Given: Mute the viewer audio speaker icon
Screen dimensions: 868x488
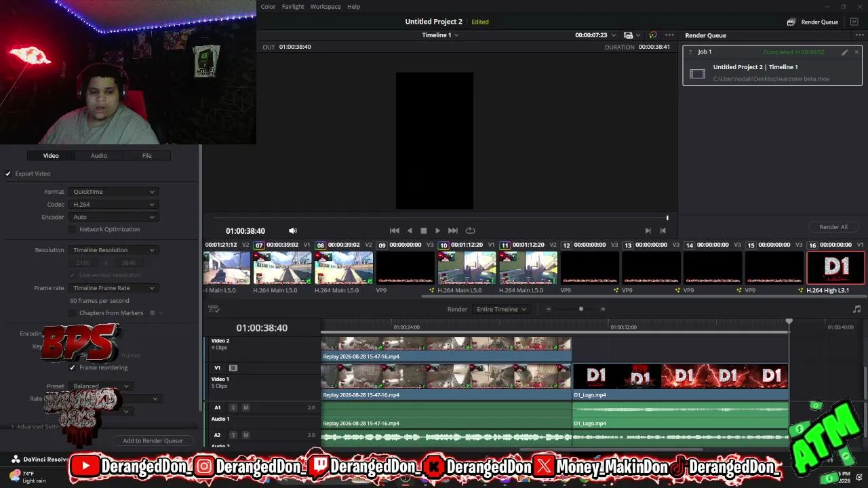Looking at the screenshot, I should pos(293,230).
